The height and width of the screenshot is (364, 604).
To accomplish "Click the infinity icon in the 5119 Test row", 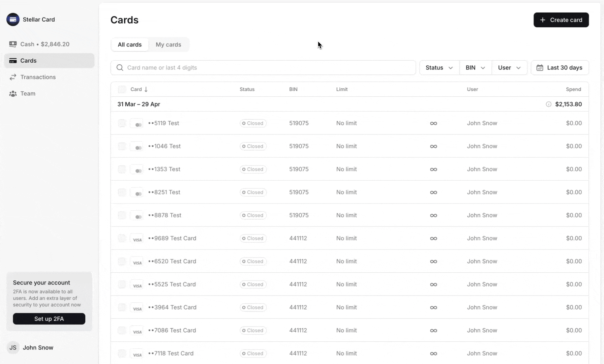I will point(434,123).
